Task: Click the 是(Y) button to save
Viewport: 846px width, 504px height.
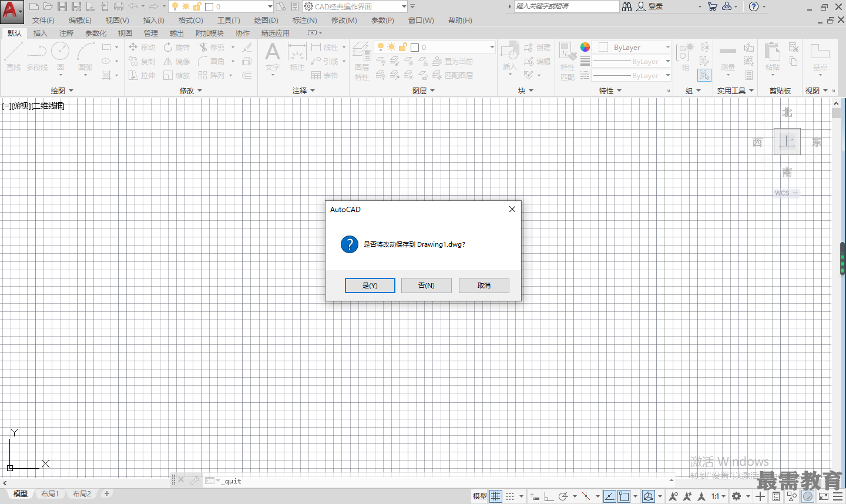Action: (x=370, y=285)
